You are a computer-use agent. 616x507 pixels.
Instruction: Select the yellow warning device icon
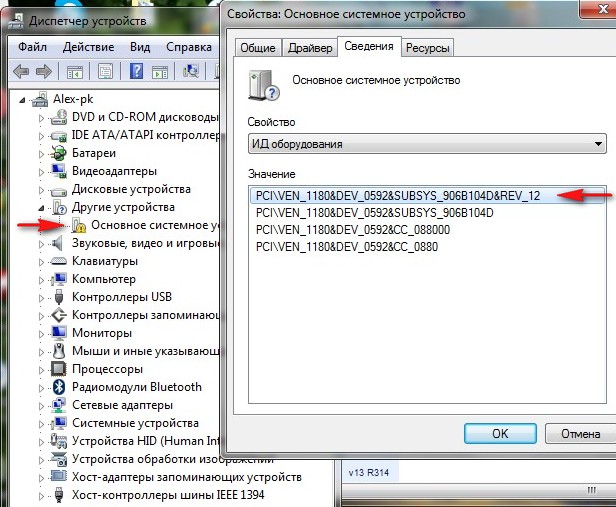tap(80, 225)
